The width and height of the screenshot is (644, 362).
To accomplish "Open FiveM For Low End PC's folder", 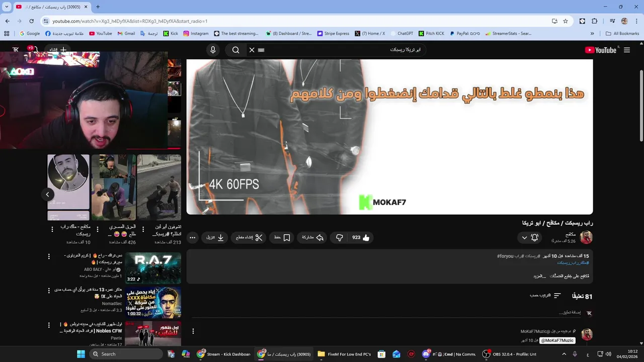I will tap(345, 354).
